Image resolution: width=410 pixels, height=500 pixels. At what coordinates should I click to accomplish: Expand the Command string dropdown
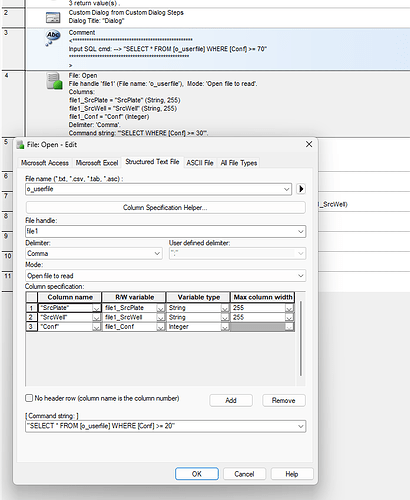[300, 426]
